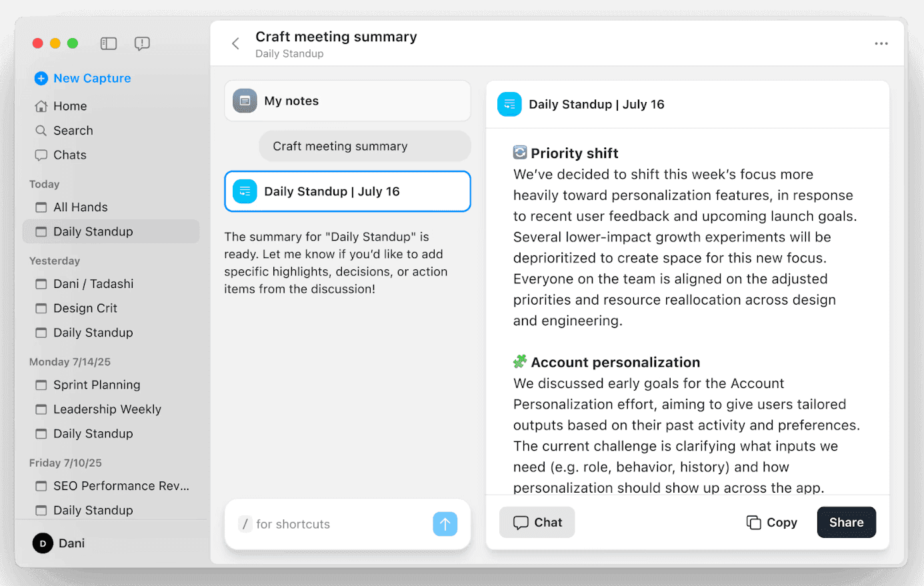Copy the meeting summary
This screenshot has width=924, height=586.
[771, 522]
